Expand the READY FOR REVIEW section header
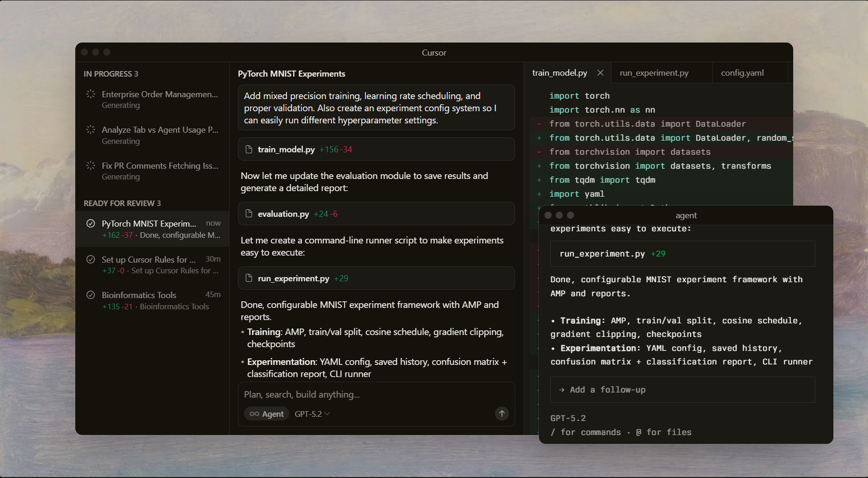 coord(122,203)
